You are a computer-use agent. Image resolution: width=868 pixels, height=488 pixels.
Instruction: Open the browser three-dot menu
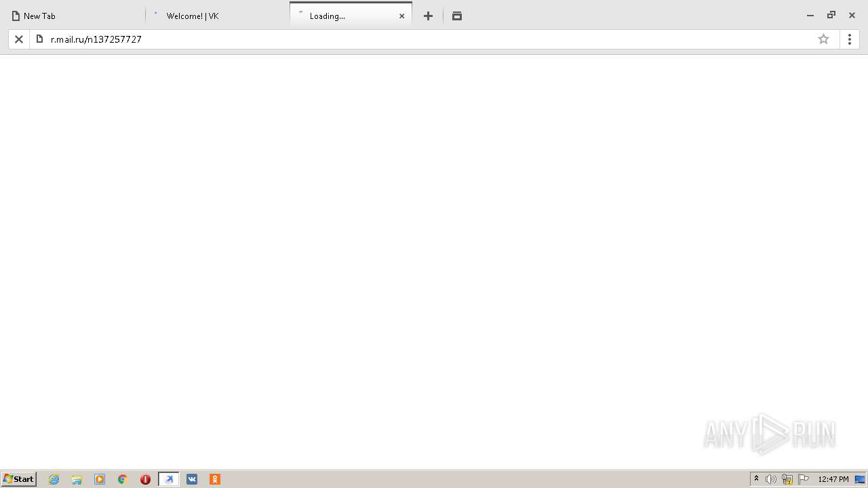tap(850, 39)
